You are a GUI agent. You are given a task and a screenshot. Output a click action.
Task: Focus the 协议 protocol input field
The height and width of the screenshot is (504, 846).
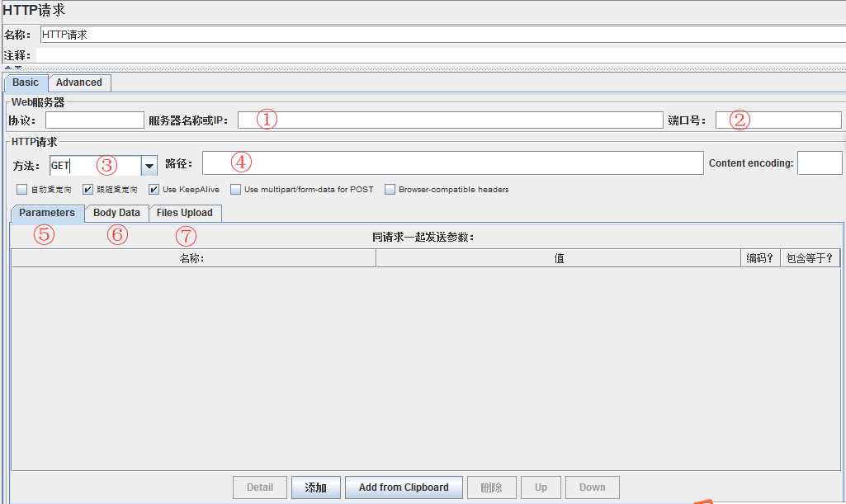pyautogui.click(x=95, y=120)
